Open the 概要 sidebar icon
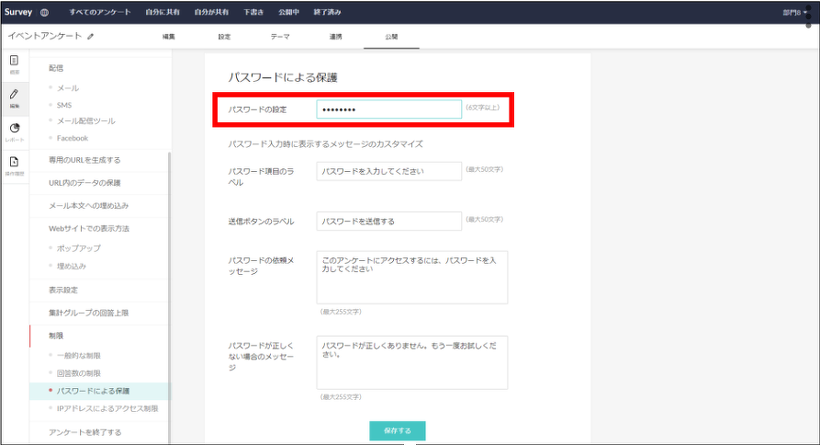Viewport: 820px width, 445px height. pyautogui.click(x=14, y=64)
